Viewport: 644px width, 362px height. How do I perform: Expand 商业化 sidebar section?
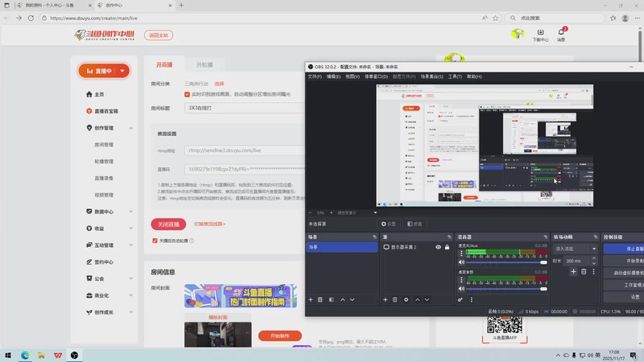click(131, 295)
